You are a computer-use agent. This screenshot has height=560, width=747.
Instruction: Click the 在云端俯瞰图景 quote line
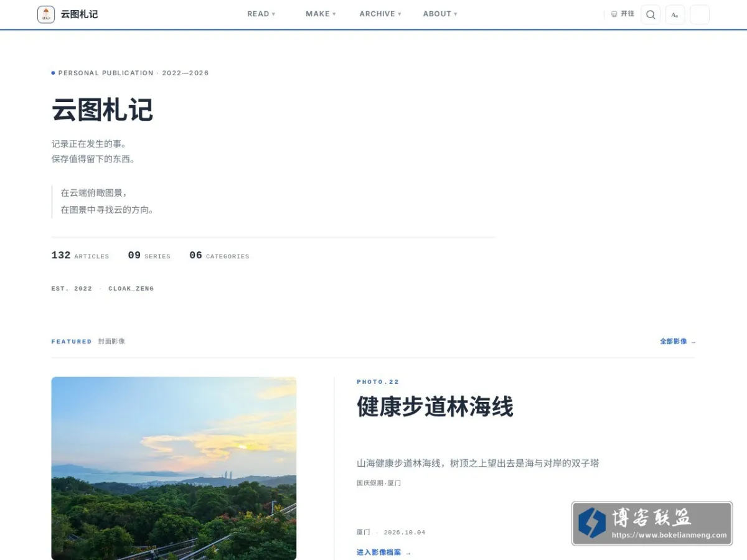click(94, 193)
